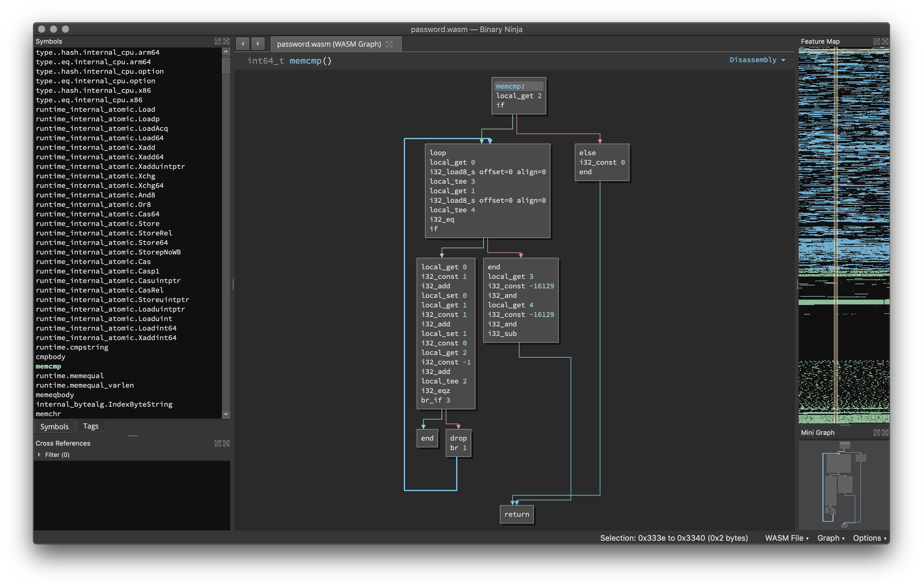Click inside the Feature Map overview
Viewport: 923px width, 588px height.
click(844, 235)
